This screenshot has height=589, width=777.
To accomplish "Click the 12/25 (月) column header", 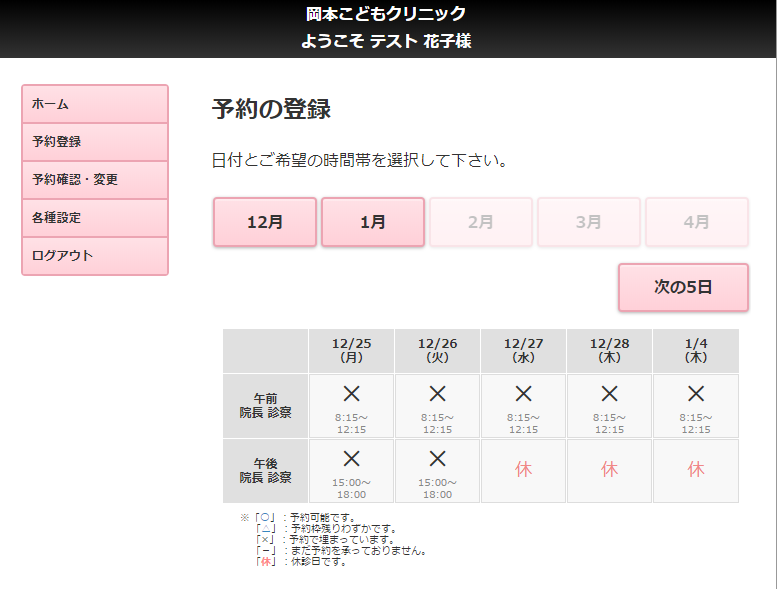I will (x=351, y=350).
